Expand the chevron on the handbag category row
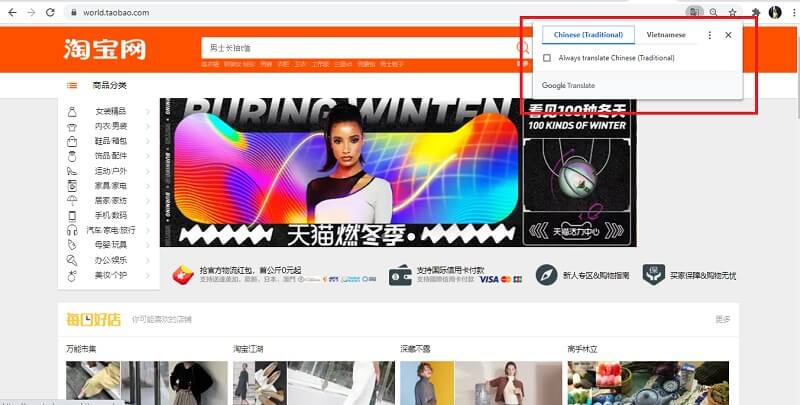The height and width of the screenshot is (405, 800). 147,141
